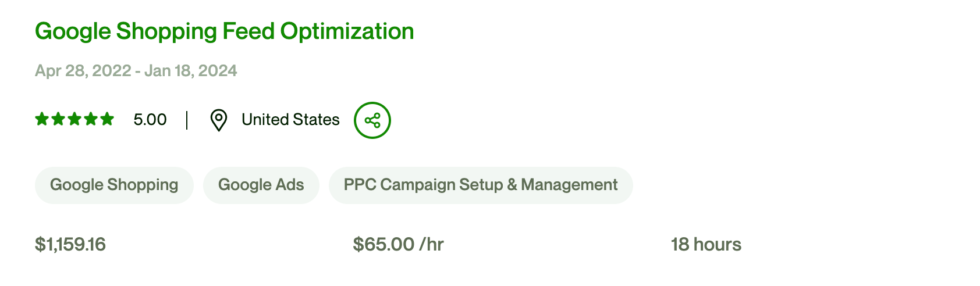Viewport: 980px width, 286px height.
Task: Click the Apr 28, 2022 start date
Action: click(x=83, y=71)
